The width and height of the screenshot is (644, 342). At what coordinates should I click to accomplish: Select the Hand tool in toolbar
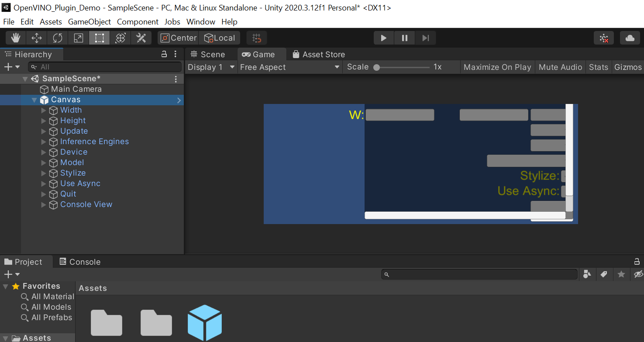click(x=16, y=38)
